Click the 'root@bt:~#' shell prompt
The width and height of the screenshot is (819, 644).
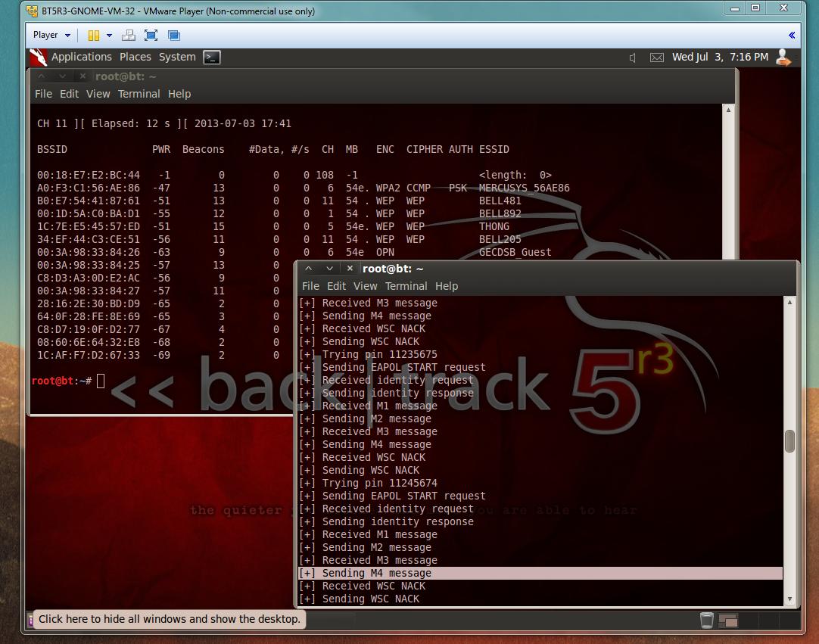[61, 381]
